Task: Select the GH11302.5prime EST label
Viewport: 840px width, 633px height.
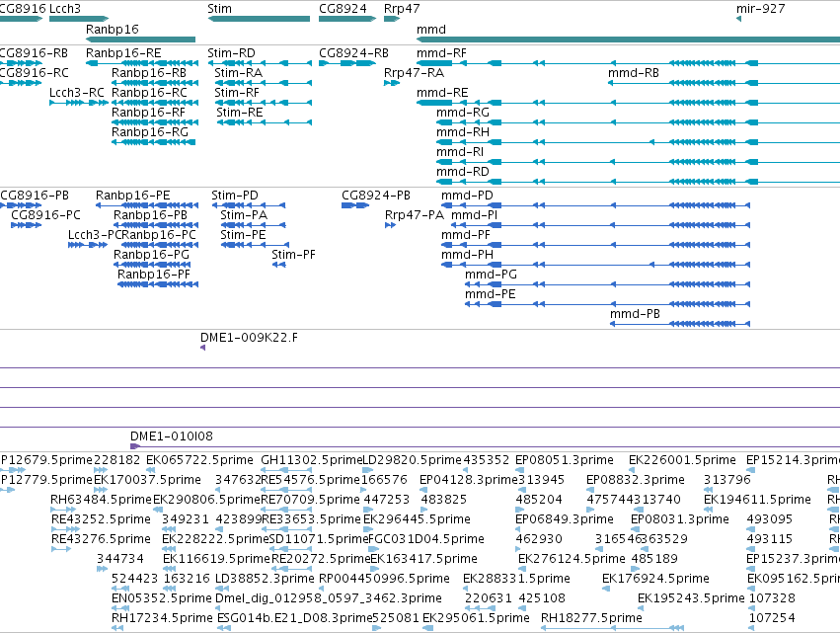Action: tap(312, 460)
